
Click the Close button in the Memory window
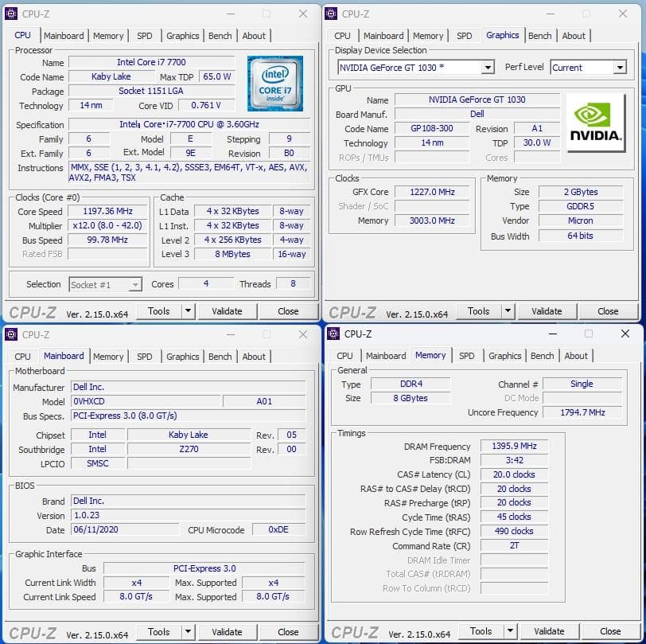pyautogui.click(x=609, y=630)
